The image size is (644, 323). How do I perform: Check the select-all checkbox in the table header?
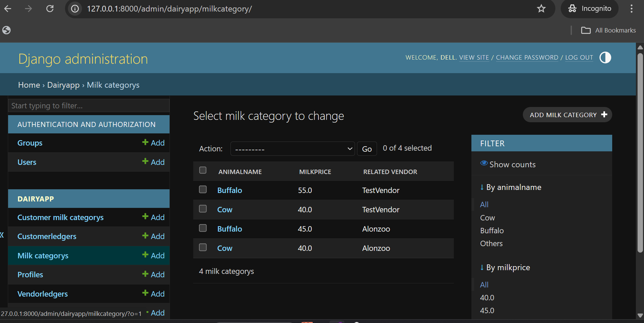pos(203,170)
